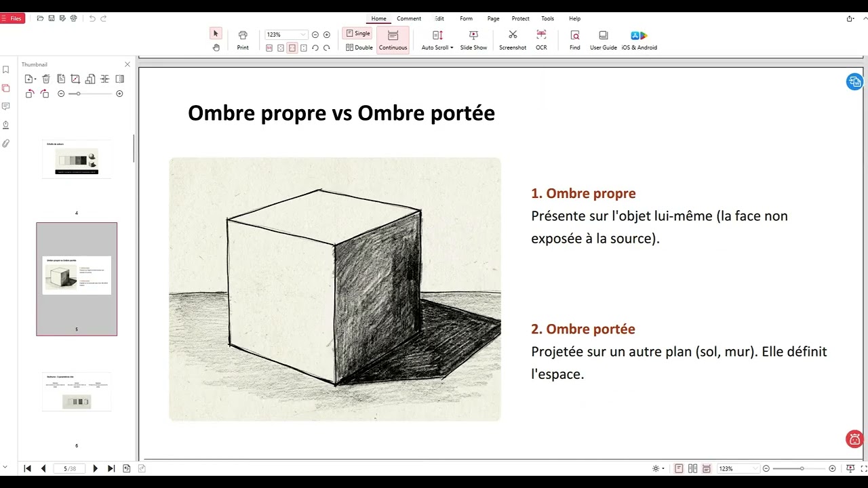The height and width of the screenshot is (488, 868).
Task: Open the User Guide
Action: (x=604, y=41)
